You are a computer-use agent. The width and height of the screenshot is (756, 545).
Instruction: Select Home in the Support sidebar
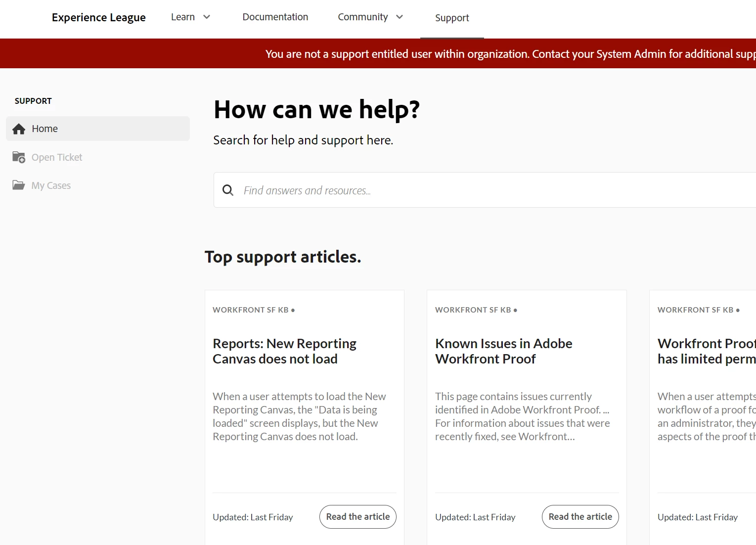(x=98, y=129)
